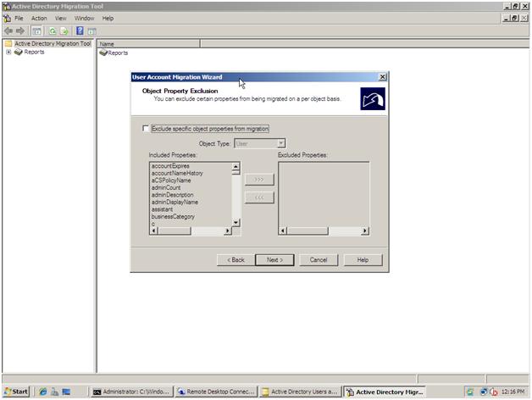Open the File menu
The width and height of the screenshot is (532, 400).
pyautogui.click(x=19, y=19)
